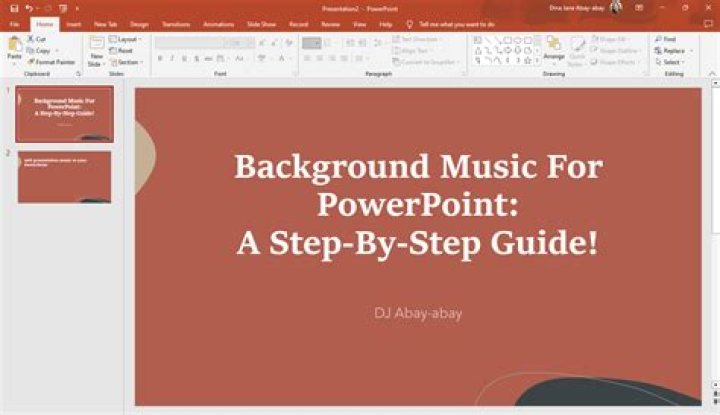Image resolution: width=720 pixels, height=415 pixels.
Task: Click Convert to SmartArt icon
Action: point(396,62)
